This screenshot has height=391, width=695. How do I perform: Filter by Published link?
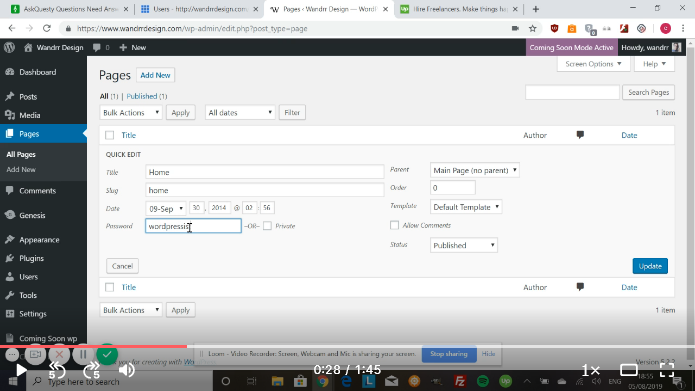click(142, 96)
